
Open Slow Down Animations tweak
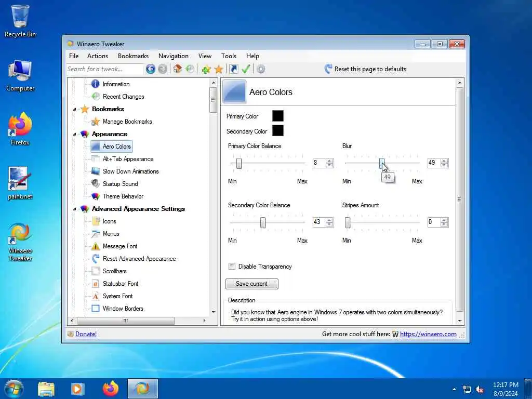(130, 171)
